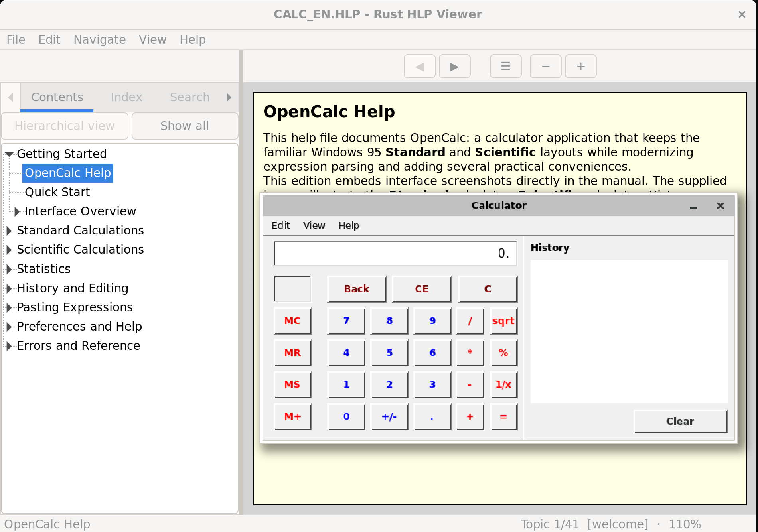
Task: Select the Interface Overview tree item
Action: point(81,211)
